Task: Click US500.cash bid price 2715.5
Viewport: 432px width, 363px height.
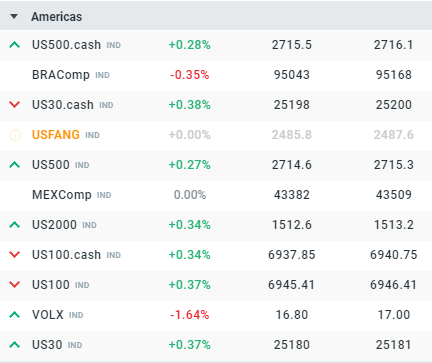Action: coord(292,45)
